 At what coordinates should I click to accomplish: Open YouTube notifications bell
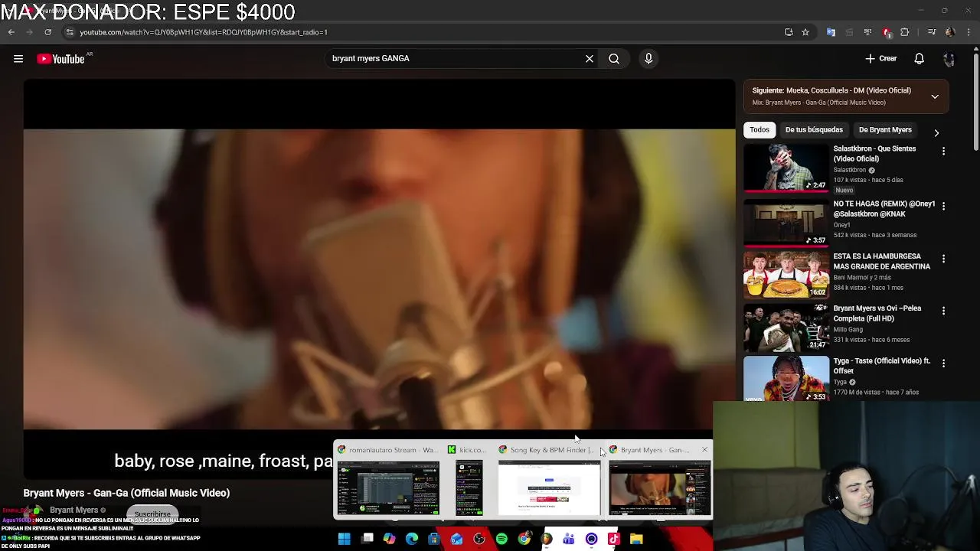pyautogui.click(x=920, y=59)
